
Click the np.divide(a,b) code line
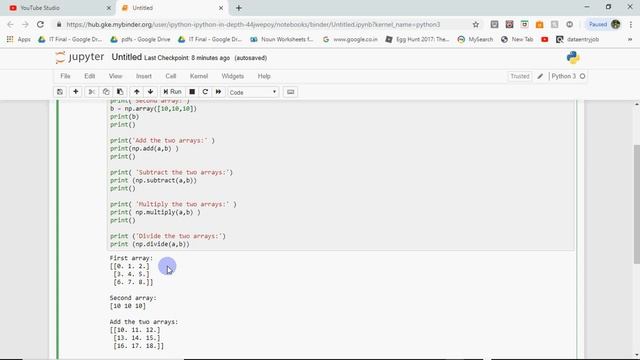tap(150, 244)
